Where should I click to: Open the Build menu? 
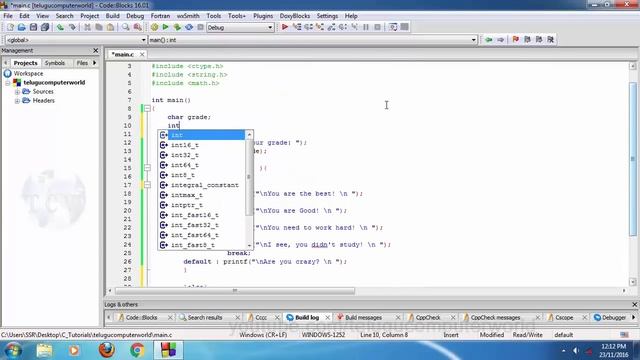click(x=112, y=16)
